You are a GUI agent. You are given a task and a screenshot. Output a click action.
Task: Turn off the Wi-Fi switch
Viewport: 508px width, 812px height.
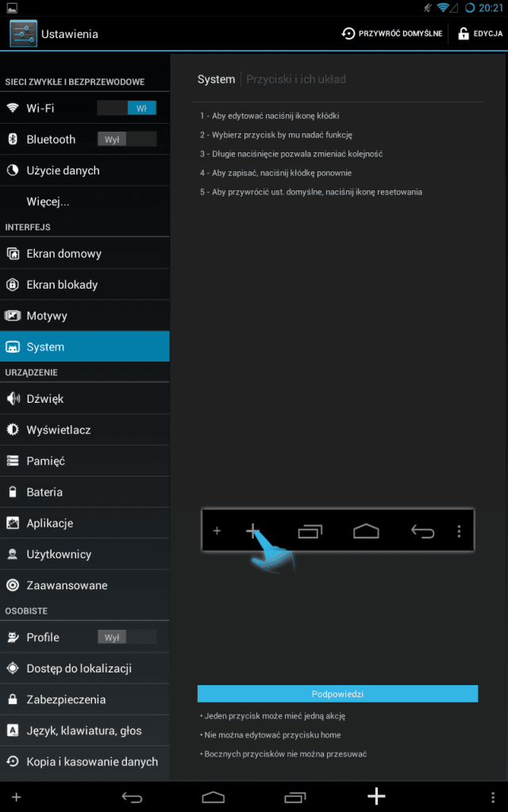pos(127,108)
